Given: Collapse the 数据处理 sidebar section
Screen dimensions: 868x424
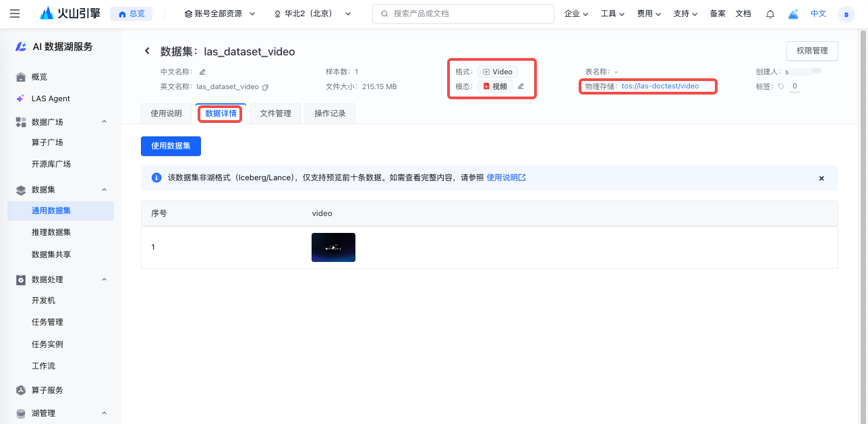Looking at the screenshot, I should [x=104, y=280].
